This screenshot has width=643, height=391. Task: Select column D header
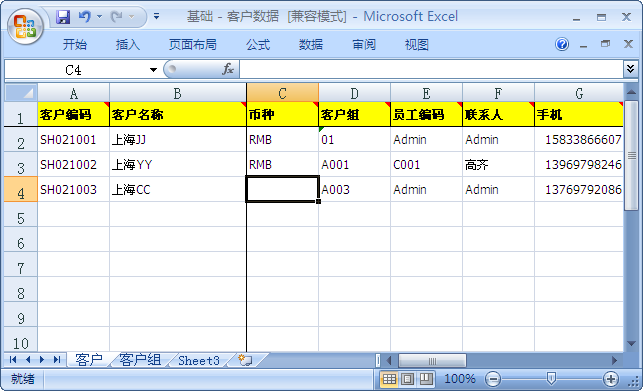pyautogui.click(x=354, y=93)
